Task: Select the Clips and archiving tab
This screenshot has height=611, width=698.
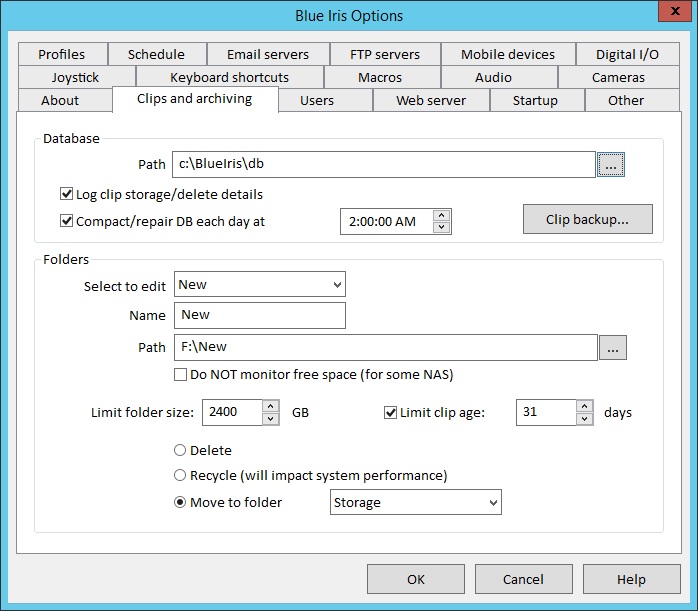Action: coord(195,99)
